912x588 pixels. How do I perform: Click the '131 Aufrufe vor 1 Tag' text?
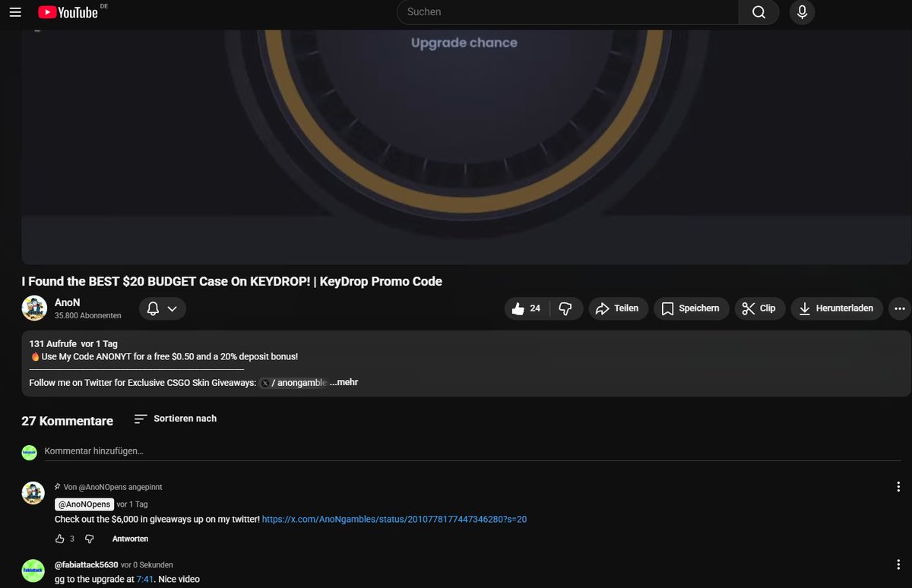pos(74,343)
